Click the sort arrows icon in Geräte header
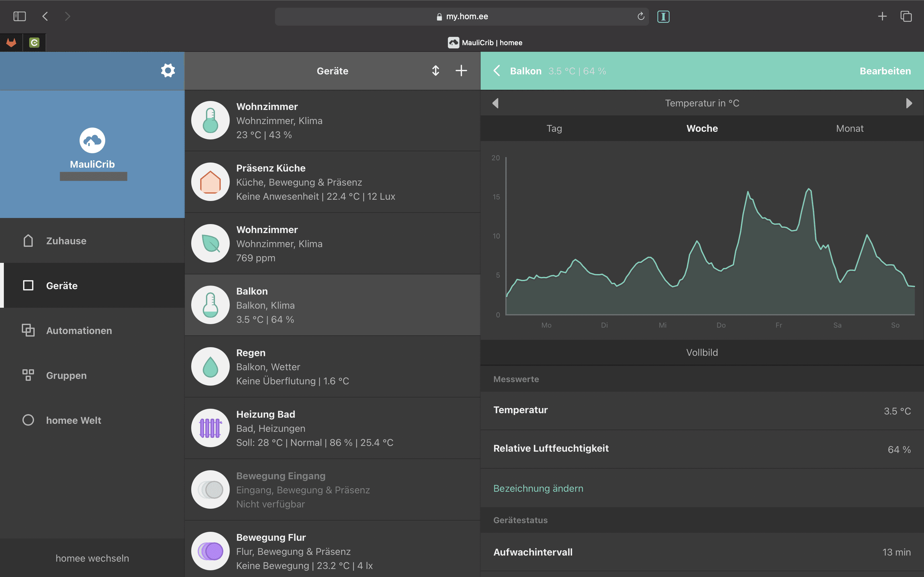The height and width of the screenshot is (577, 924). (435, 71)
